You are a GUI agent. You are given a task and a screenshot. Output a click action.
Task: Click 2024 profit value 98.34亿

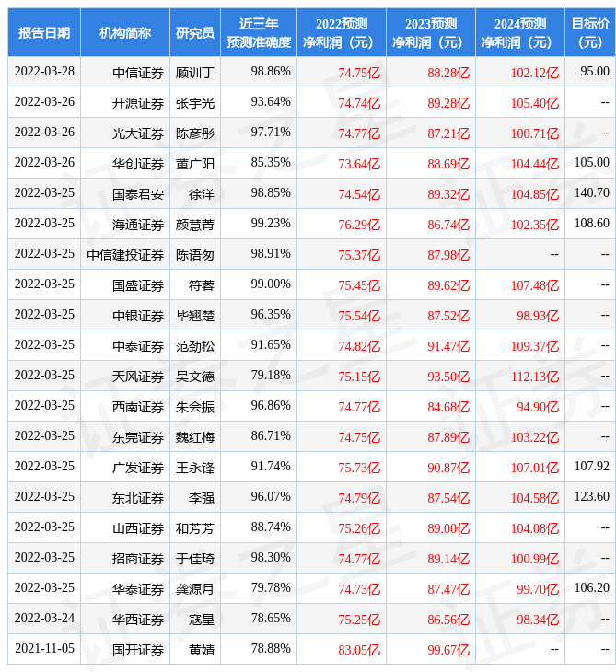(x=538, y=620)
